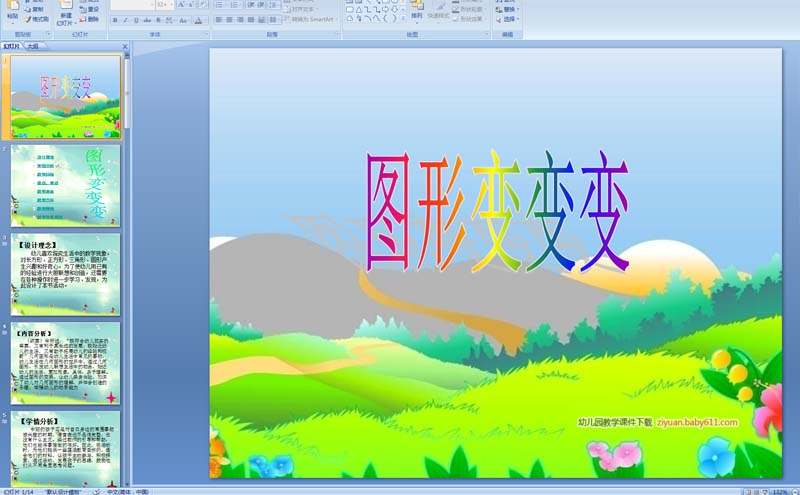Select the right arrow shape
Image resolution: width=800 pixels, height=495 pixels.
point(386,9)
